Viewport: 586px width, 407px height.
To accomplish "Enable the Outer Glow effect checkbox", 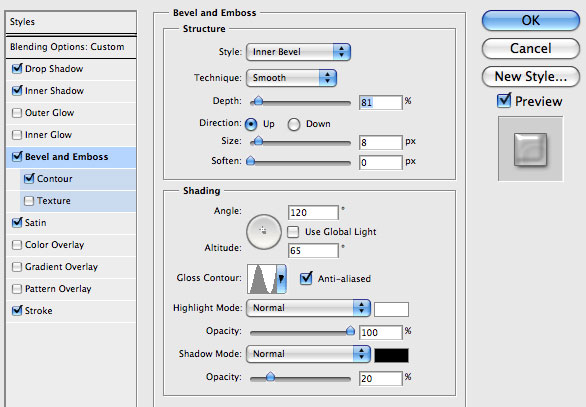I will [17, 113].
